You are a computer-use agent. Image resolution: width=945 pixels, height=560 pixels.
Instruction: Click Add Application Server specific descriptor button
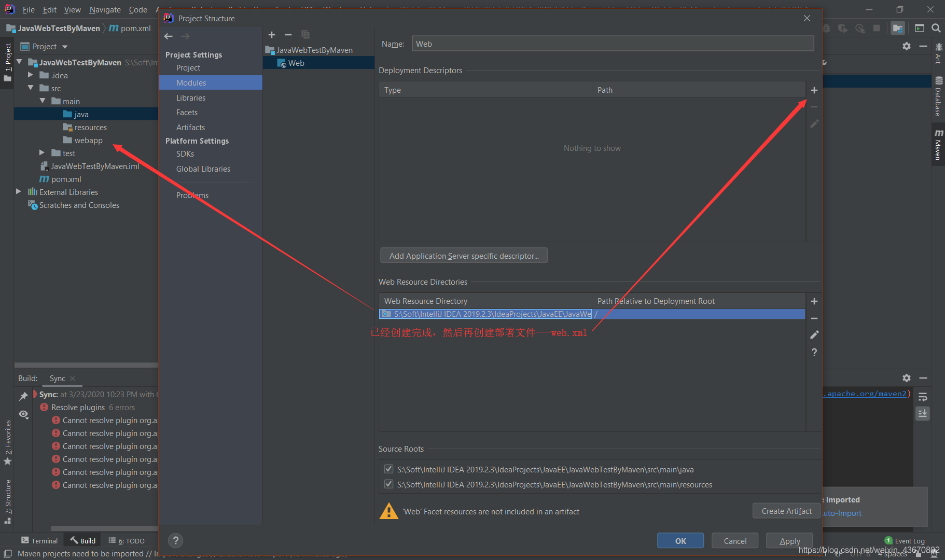coord(464,256)
